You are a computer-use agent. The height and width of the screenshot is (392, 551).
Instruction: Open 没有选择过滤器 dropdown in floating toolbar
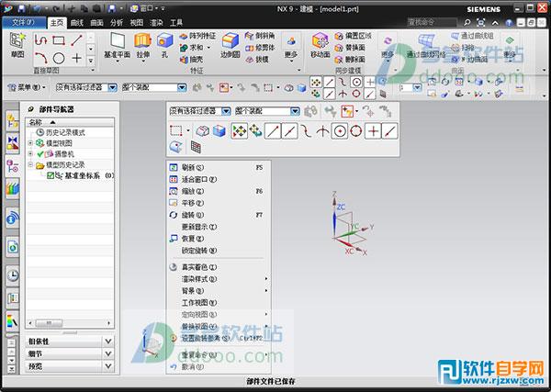[x=226, y=111]
